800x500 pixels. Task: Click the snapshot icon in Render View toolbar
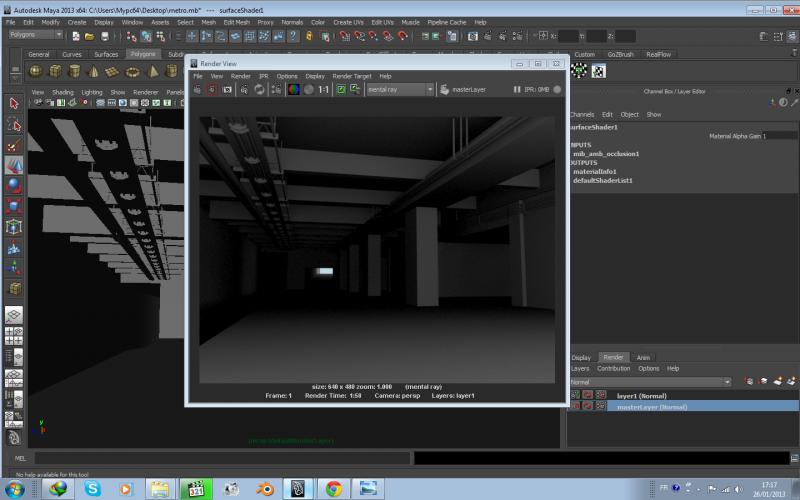point(227,89)
